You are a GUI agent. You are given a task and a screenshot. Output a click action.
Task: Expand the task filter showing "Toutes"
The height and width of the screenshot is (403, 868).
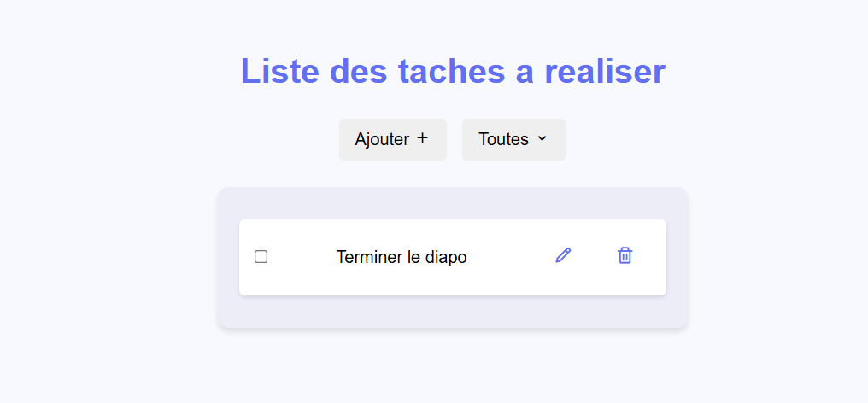point(513,139)
